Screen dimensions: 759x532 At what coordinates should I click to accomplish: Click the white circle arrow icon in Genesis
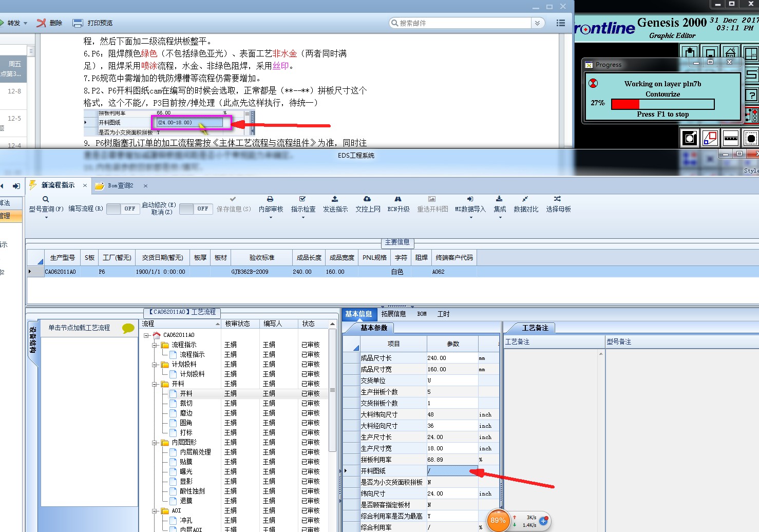click(x=690, y=138)
